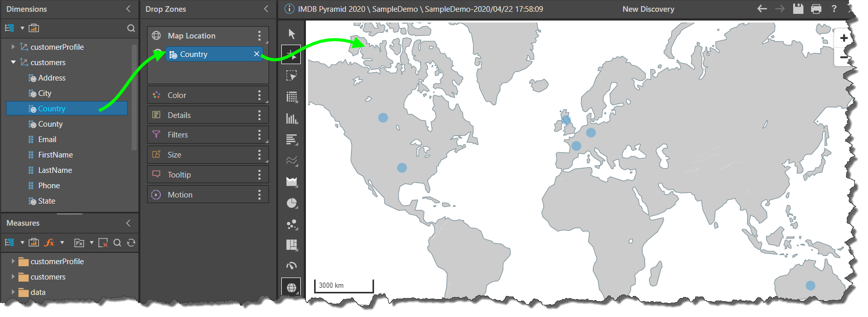This screenshot has height=317, width=868.
Task: Remove the Country chip from Map Location
Action: (257, 54)
